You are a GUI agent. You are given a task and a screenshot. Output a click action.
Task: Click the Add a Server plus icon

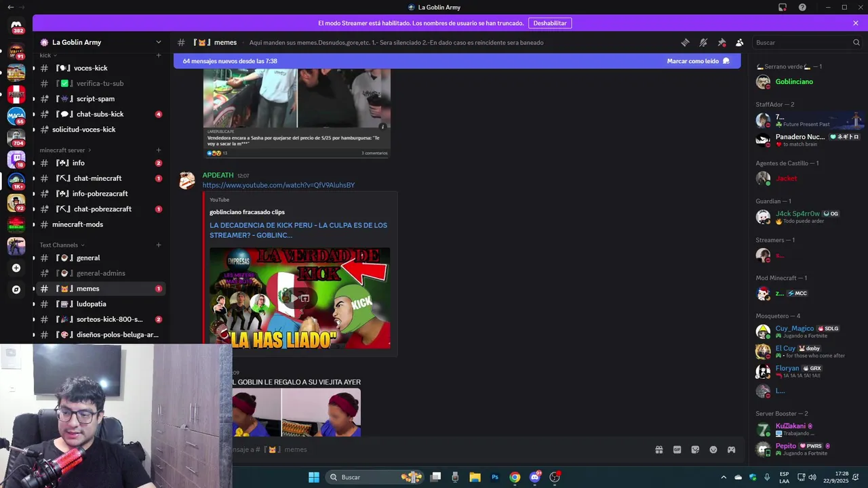[16, 268]
